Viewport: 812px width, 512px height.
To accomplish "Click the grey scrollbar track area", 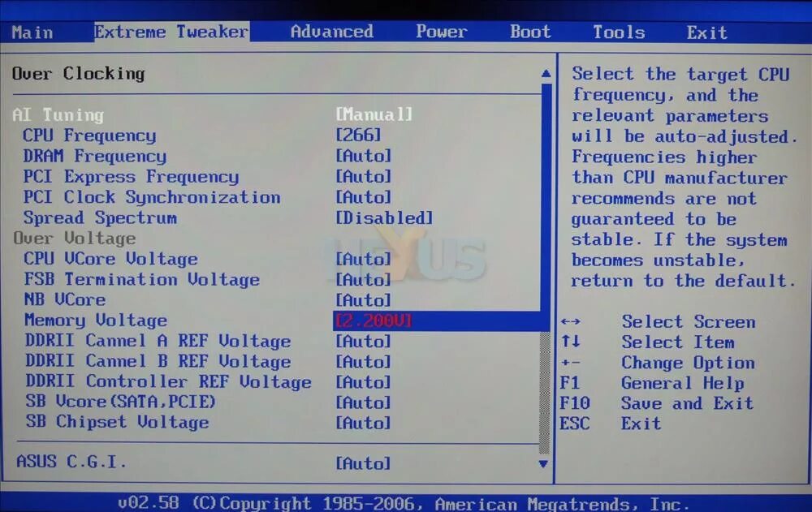I will click(x=544, y=394).
